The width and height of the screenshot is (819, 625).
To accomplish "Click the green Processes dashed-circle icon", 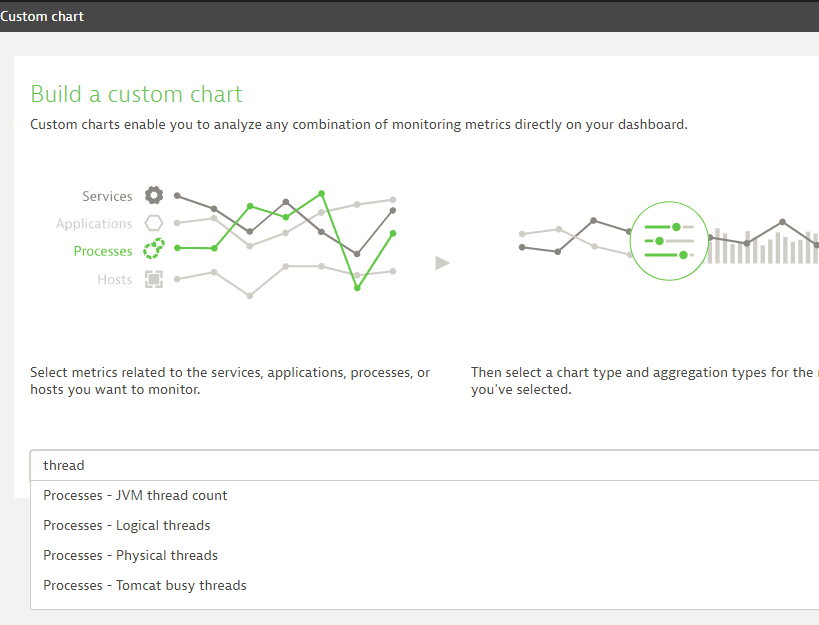I will (x=153, y=250).
